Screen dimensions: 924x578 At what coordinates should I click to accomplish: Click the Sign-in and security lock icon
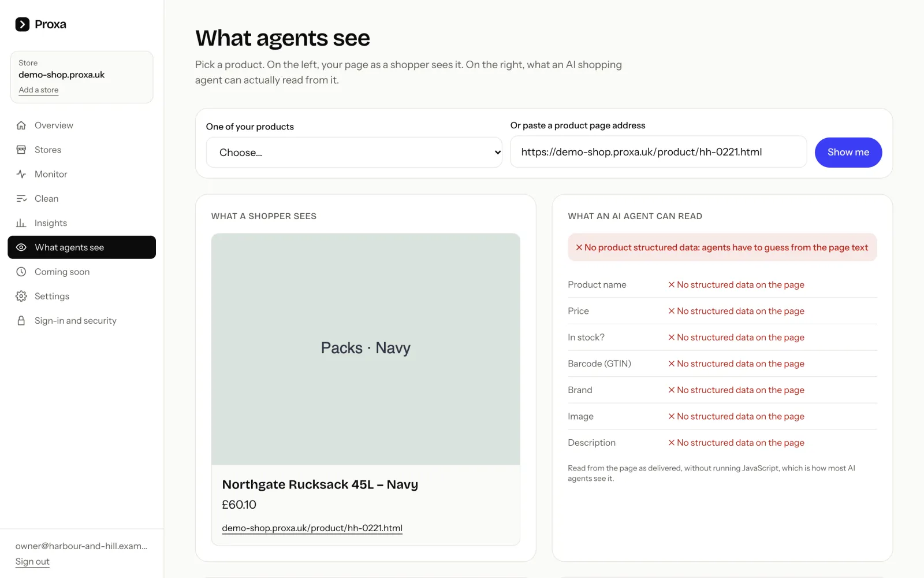click(x=21, y=321)
